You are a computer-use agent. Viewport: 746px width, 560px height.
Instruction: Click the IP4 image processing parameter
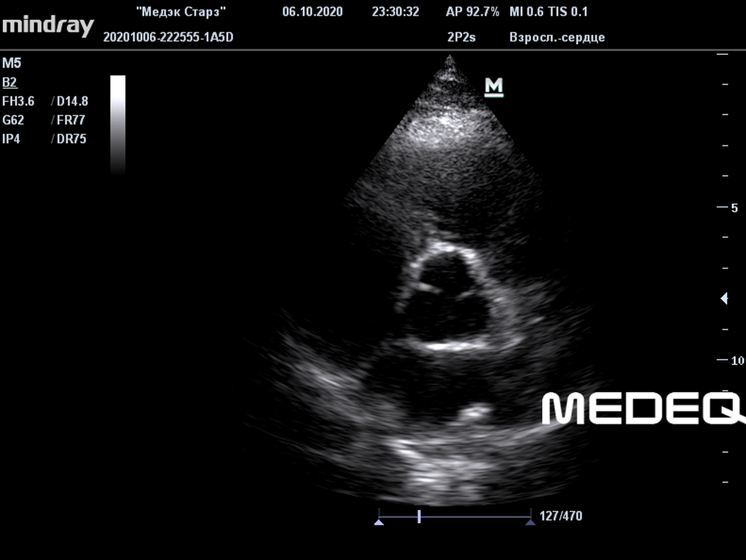[11, 139]
